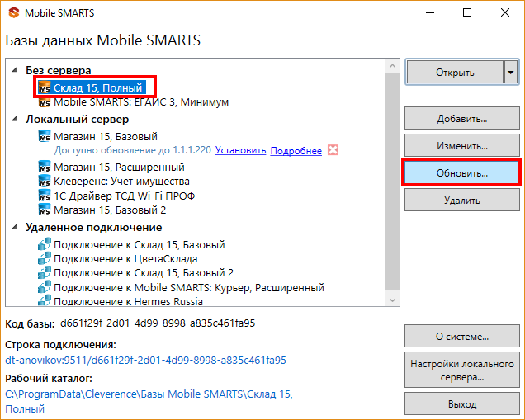525x420 pixels.
Task: Click the icon next to Магазин 15, Базовый 2
Action: click(45, 210)
